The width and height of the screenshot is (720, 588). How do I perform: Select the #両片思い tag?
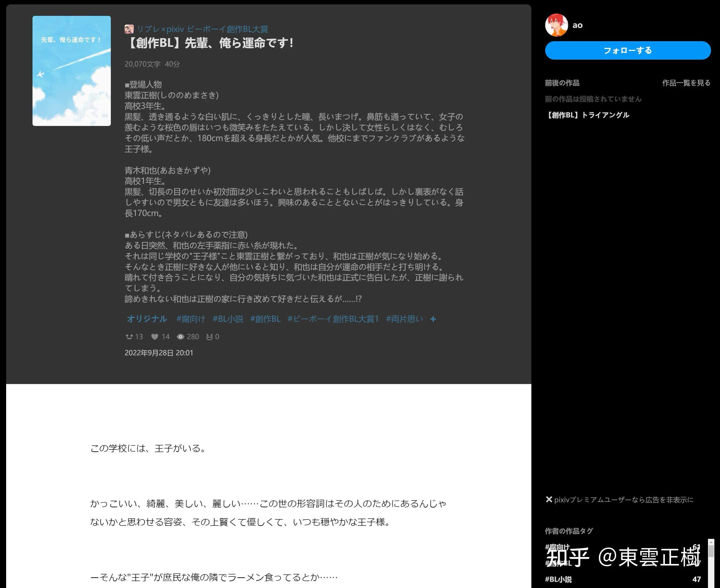click(x=405, y=319)
